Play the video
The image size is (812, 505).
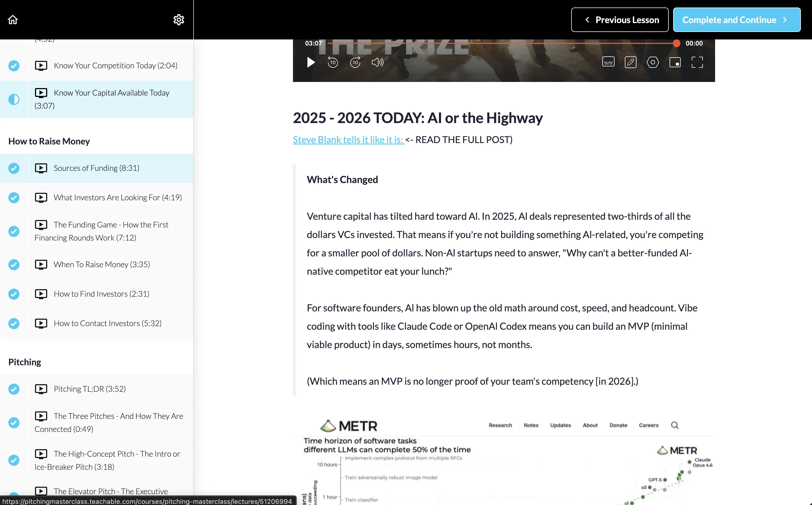coord(310,62)
